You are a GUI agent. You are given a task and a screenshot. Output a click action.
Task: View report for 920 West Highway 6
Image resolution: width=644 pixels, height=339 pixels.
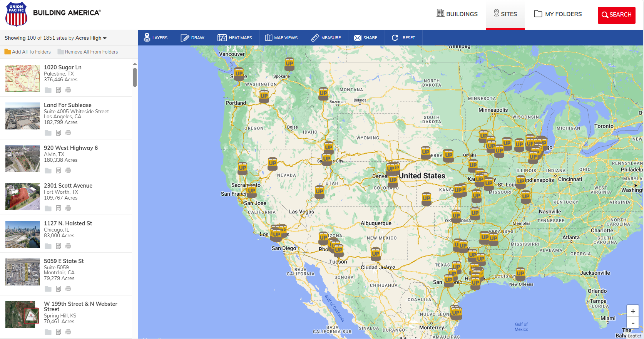59,171
